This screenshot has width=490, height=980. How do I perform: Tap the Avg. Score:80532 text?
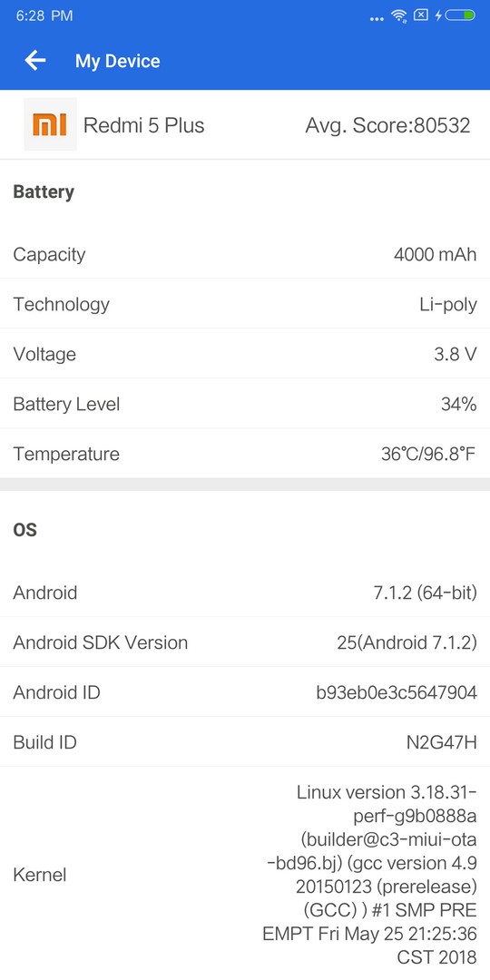point(387,125)
